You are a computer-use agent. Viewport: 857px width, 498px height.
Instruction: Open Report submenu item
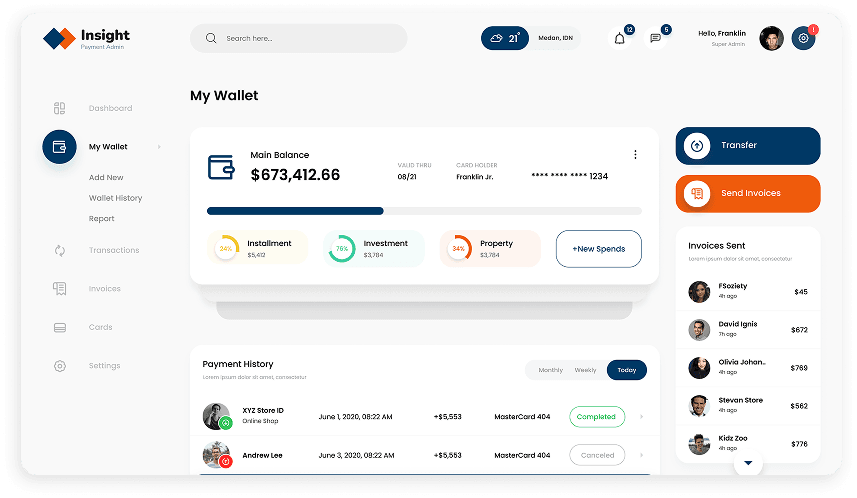pyautogui.click(x=102, y=218)
